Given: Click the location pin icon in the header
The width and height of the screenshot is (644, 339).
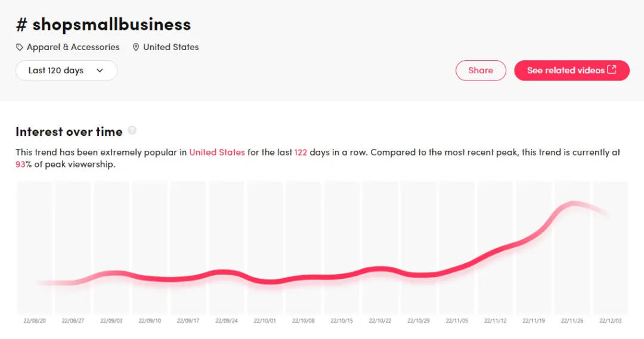Looking at the screenshot, I should (x=136, y=47).
